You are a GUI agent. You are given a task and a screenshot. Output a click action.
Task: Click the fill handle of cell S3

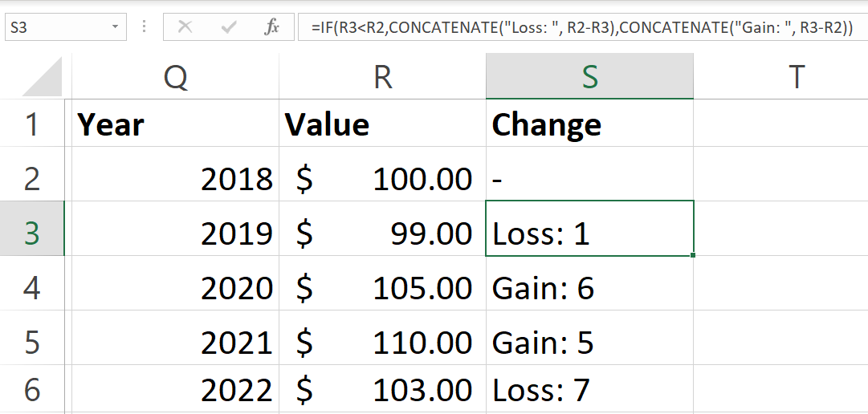[693, 255]
